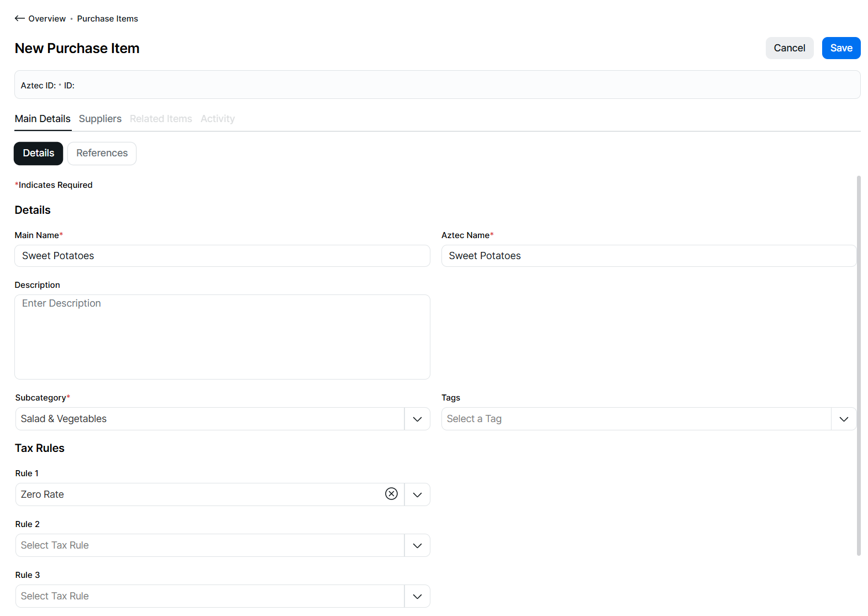Cancel the new purchase item form

coord(789,48)
